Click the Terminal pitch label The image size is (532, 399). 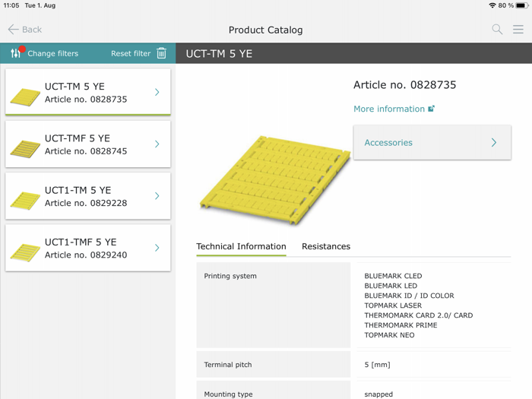coord(228,364)
